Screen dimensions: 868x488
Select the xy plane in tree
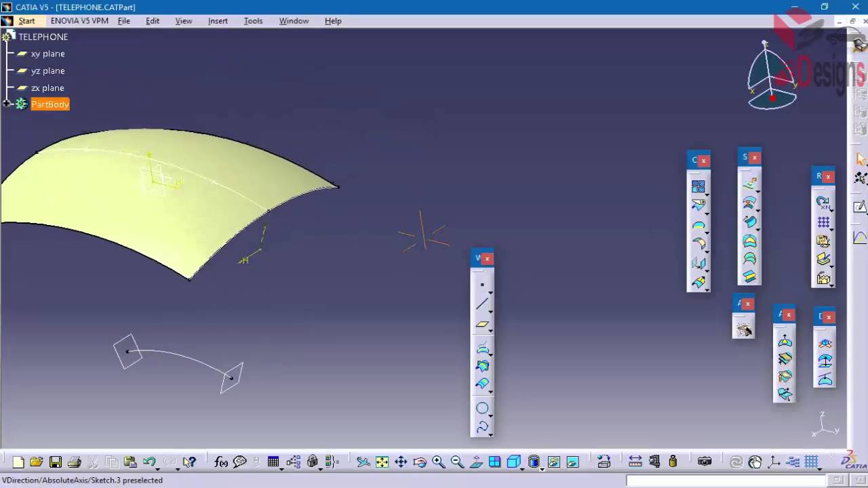pos(47,54)
